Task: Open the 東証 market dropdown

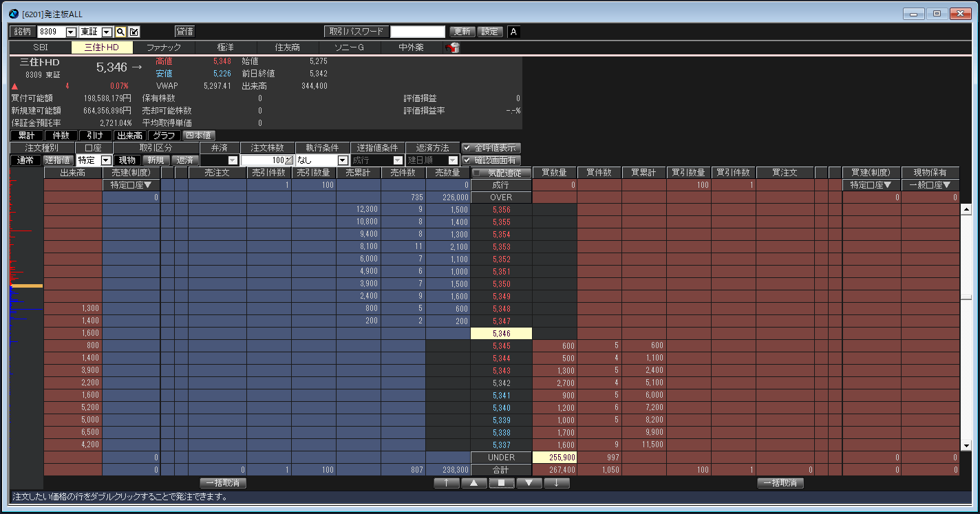Action: click(107, 32)
